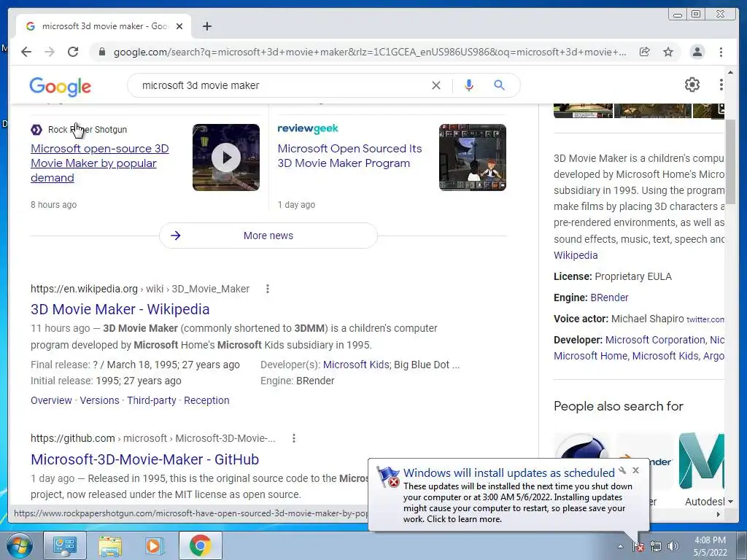The height and width of the screenshot is (560, 747).
Task: Click the horizontal scroll right arrow
Action: point(719,514)
